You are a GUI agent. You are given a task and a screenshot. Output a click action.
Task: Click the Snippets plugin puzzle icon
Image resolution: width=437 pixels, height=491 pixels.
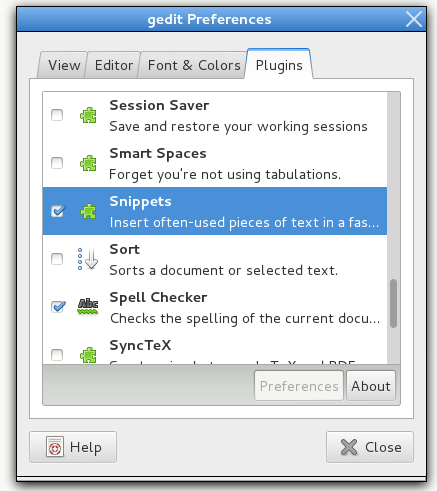[x=88, y=211]
